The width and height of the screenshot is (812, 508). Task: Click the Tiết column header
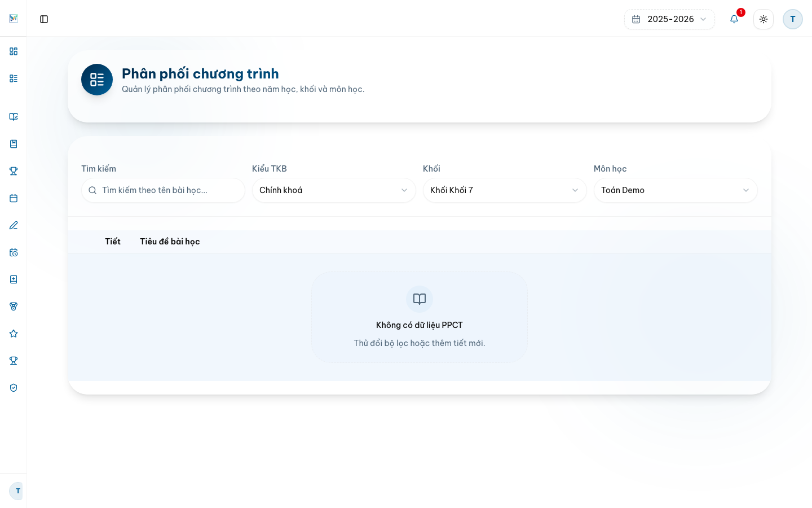click(x=113, y=242)
